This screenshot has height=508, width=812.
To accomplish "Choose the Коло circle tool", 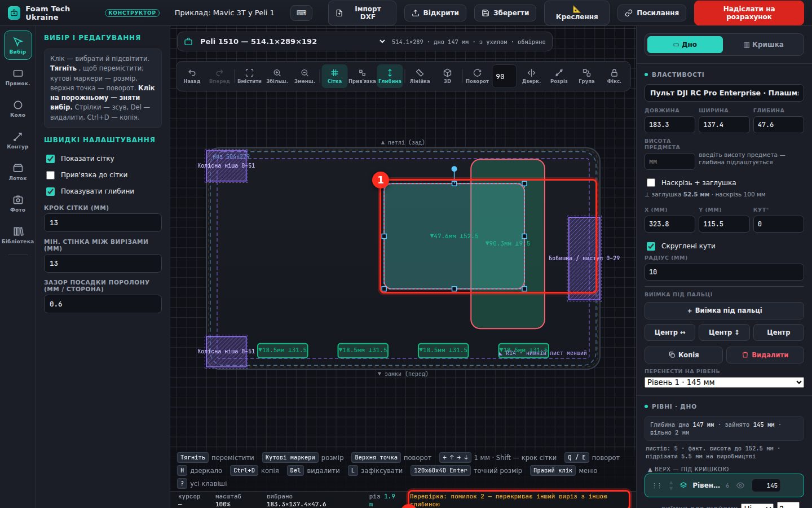I will click(17, 109).
